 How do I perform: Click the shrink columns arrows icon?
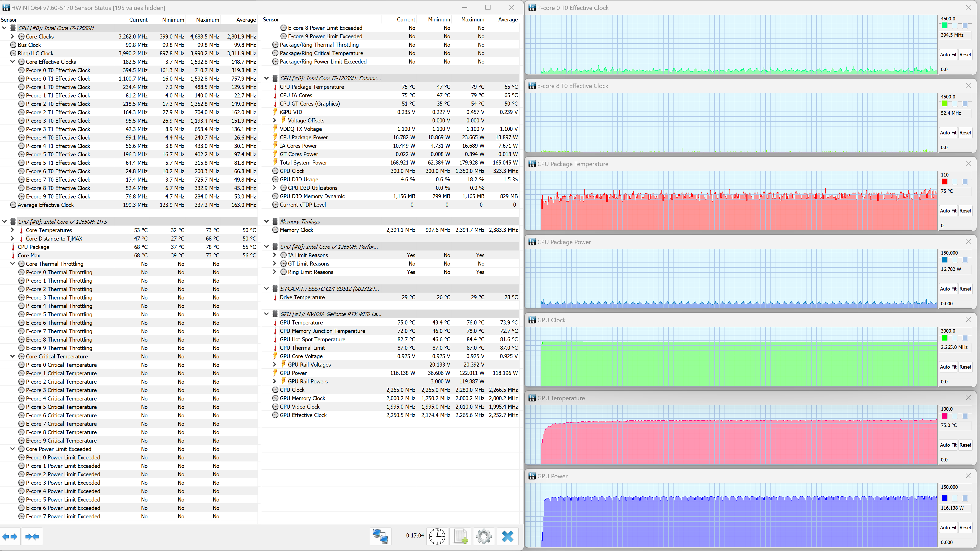coord(32,536)
